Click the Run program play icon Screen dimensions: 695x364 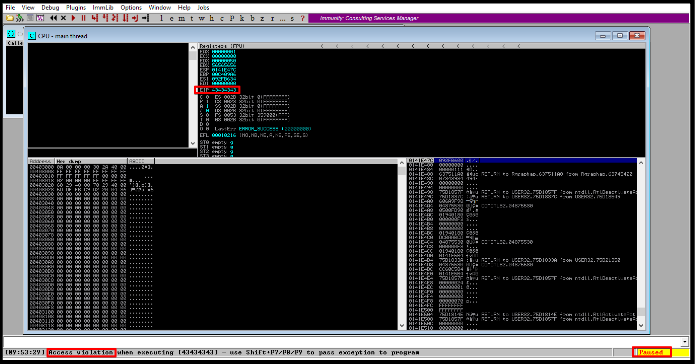[73, 18]
